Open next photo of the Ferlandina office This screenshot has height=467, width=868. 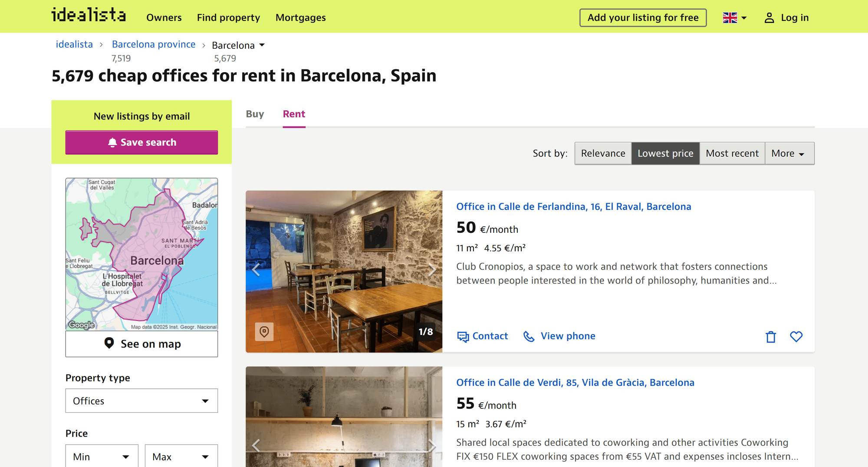tap(432, 269)
